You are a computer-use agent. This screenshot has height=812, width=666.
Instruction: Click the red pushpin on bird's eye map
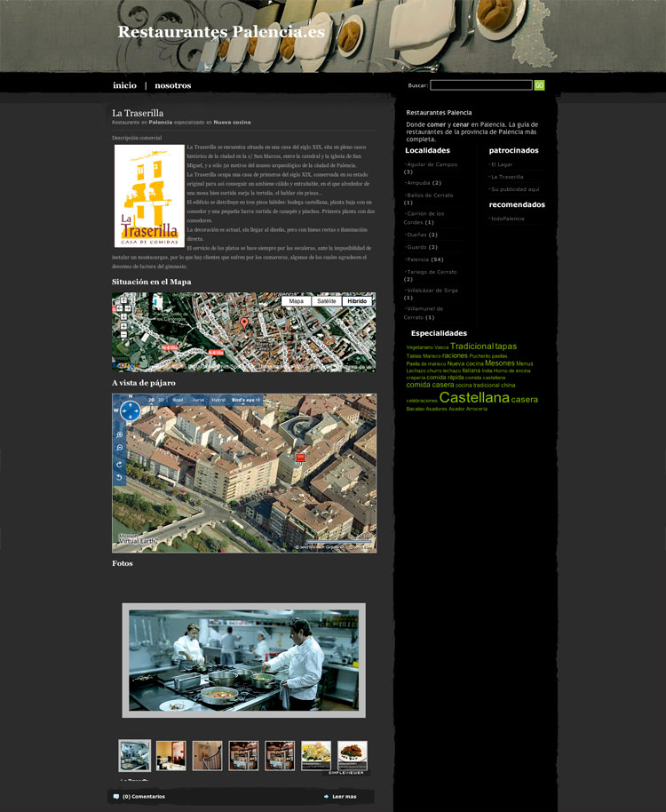coord(300,458)
